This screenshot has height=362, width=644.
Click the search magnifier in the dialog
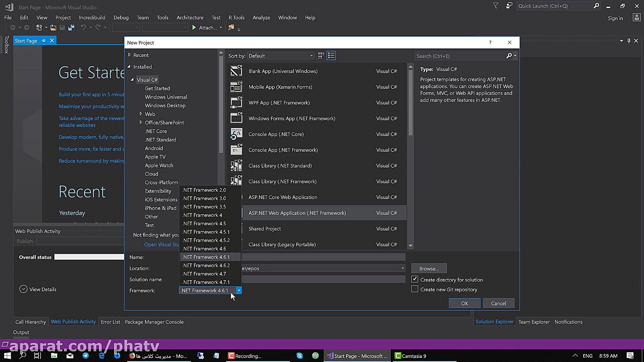508,56
